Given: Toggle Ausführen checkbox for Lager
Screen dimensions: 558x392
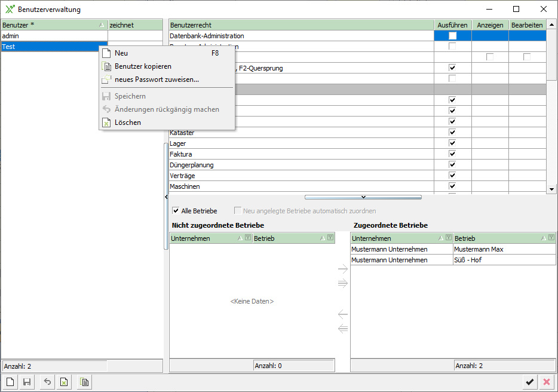Looking at the screenshot, I should tap(452, 143).
